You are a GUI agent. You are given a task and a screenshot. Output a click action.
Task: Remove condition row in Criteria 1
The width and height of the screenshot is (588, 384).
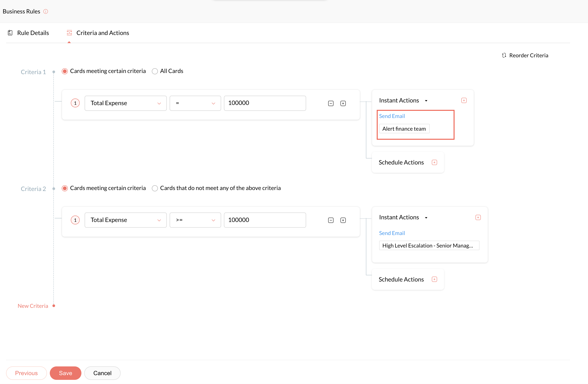pos(331,103)
